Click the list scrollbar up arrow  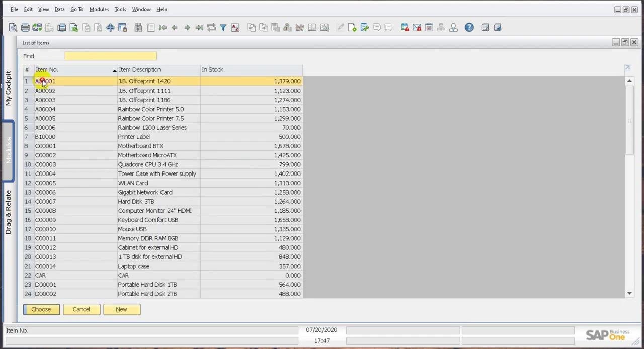click(x=629, y=81)
